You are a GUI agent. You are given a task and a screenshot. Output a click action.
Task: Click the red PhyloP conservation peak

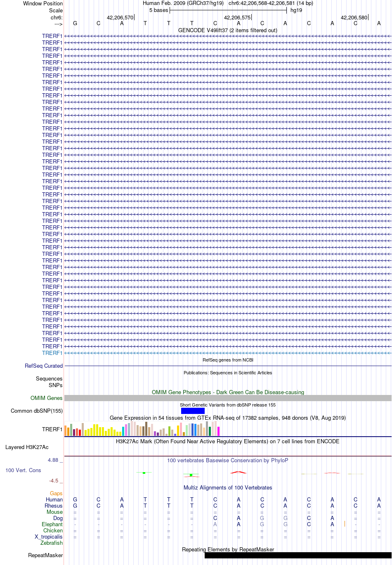tap(239, 472)
